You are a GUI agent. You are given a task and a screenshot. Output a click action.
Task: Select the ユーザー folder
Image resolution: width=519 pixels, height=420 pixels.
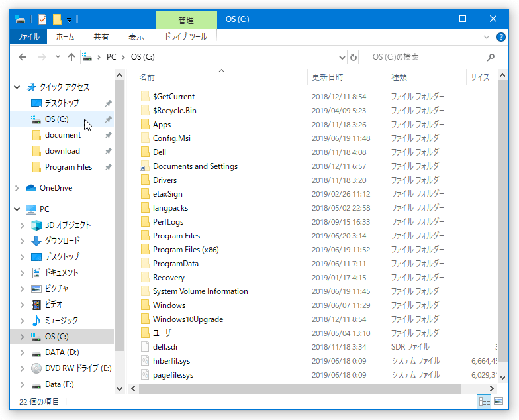tap(164, 333)
